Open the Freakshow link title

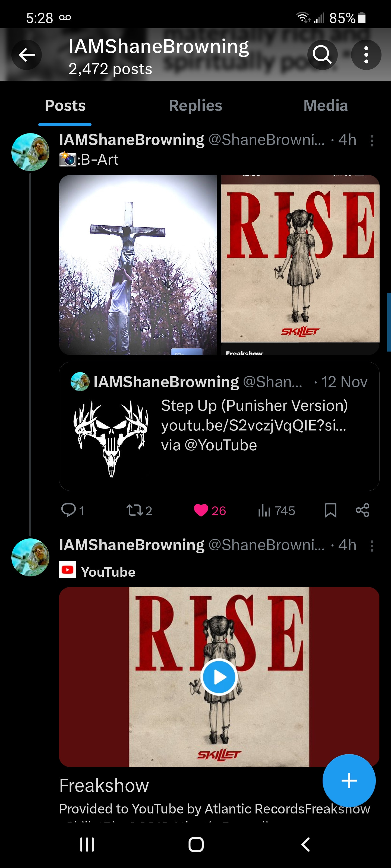(104, 786)
